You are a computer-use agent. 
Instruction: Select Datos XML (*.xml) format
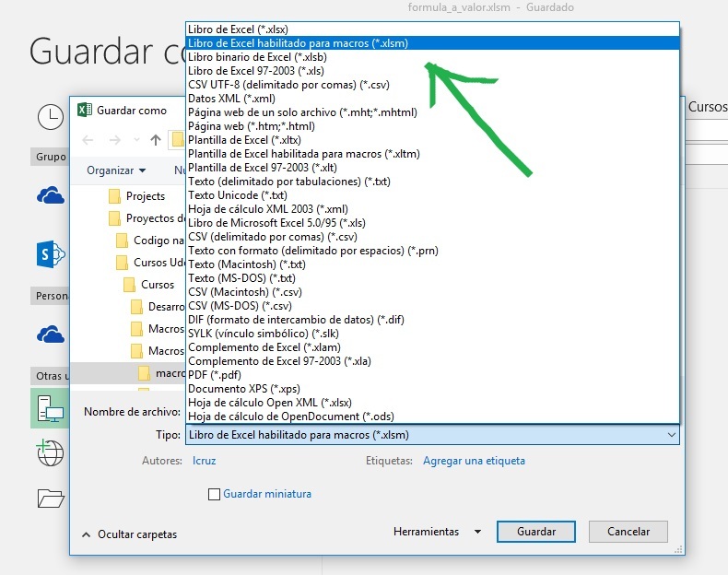(x=432, y=99)
